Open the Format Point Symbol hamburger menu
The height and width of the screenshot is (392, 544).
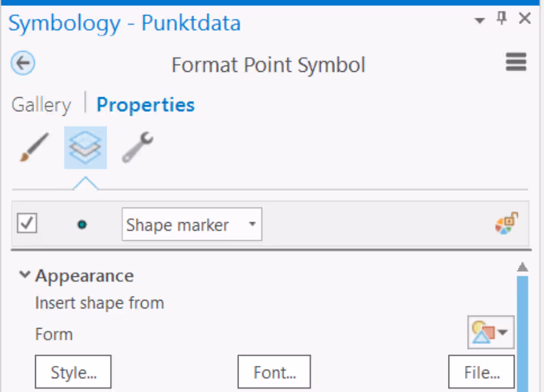[516, 62]
